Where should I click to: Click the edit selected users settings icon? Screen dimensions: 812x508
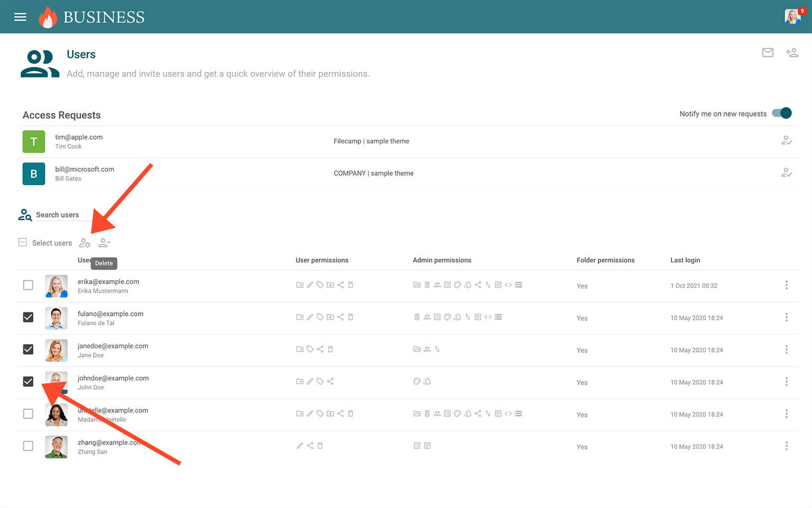pyautogui.click(x=85, y=243)
